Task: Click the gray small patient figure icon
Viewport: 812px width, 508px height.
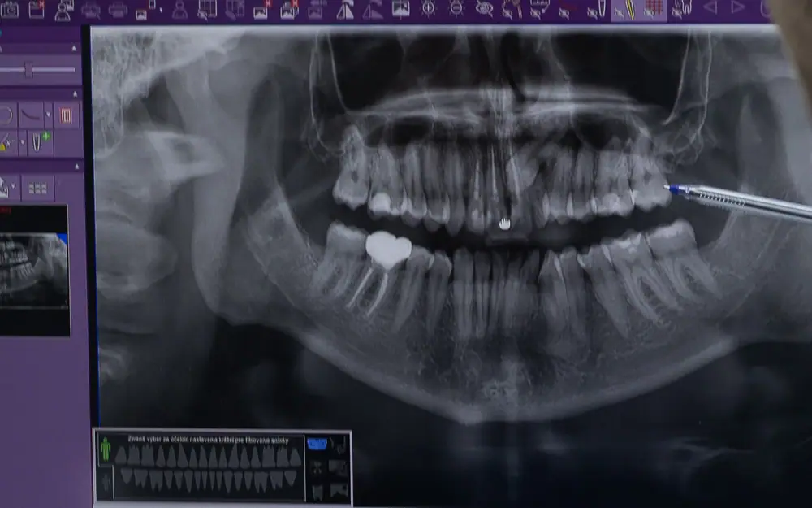Action: [x=106, y=483]
